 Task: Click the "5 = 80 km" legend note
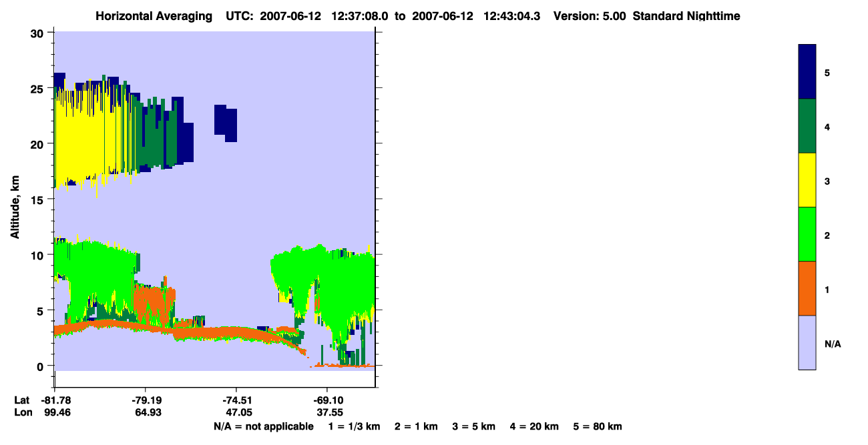coord(598,426)
